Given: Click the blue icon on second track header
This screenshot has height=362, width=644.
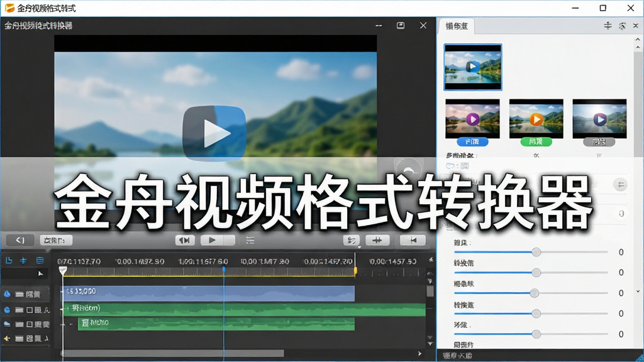Looking at the screenshot, I should (x=7, y=310).
